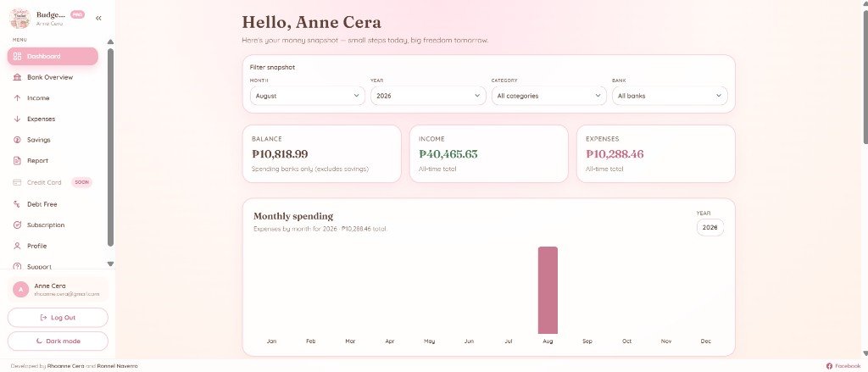Click the Monthly spending heading
This screenshot has height=372, width=868.
pos(293,216)
